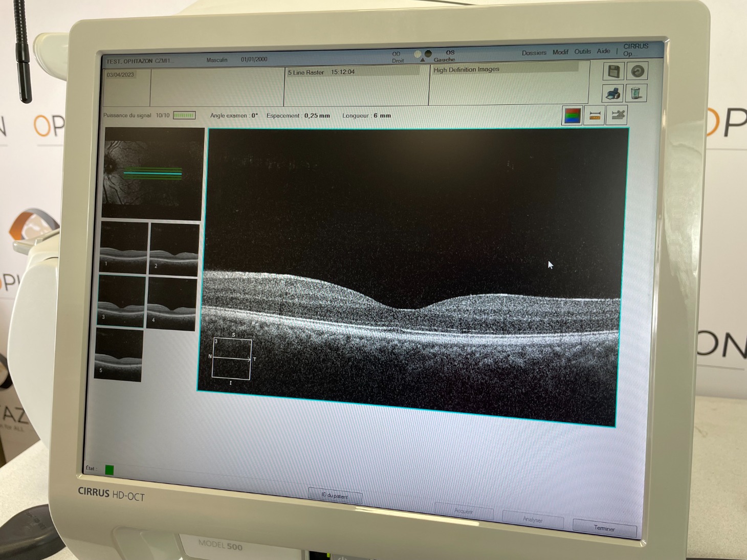
Task: Click the Acquérir button
Action: tap(464, 511)
